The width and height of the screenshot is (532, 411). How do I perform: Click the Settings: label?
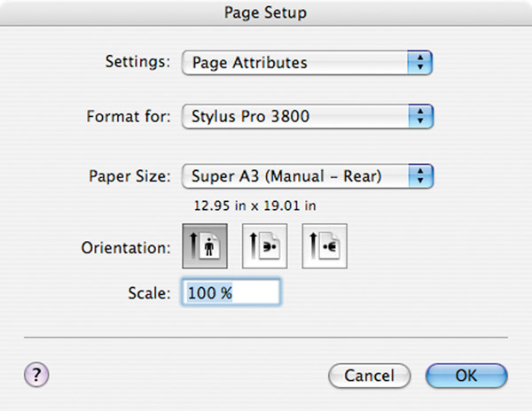click(137, 62)
